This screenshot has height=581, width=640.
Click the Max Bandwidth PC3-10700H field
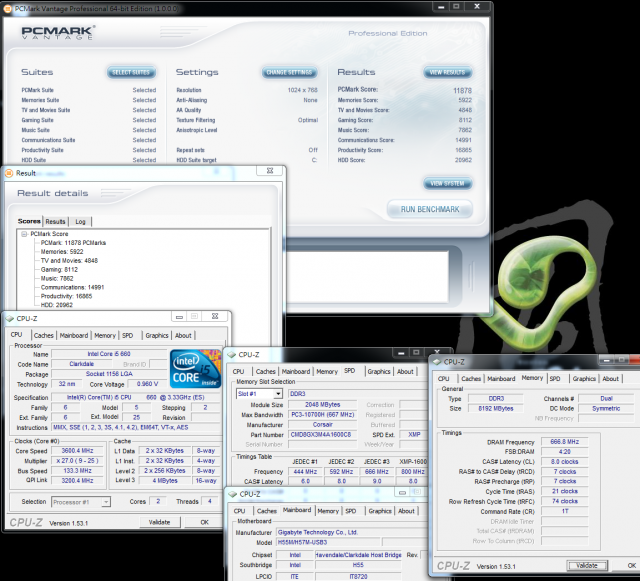coord(322,415)
